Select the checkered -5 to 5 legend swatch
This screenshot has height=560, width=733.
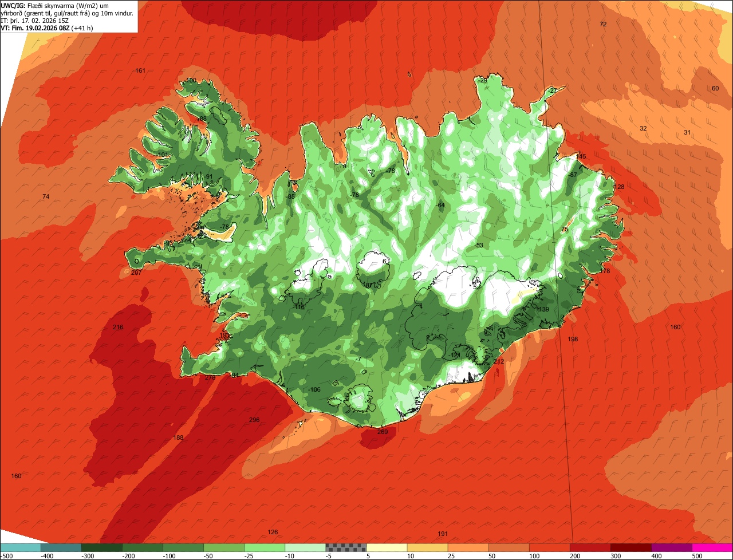[x=346, y=547]
